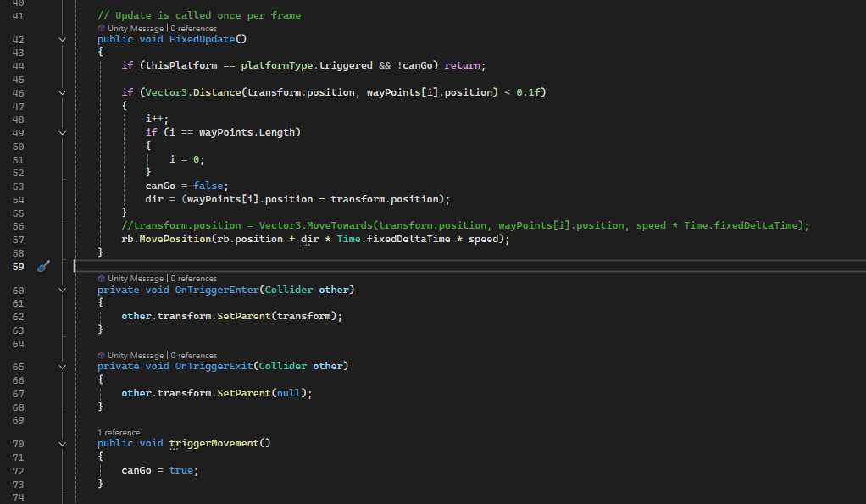Click the commented MoveTowards line

click(465, 225)
